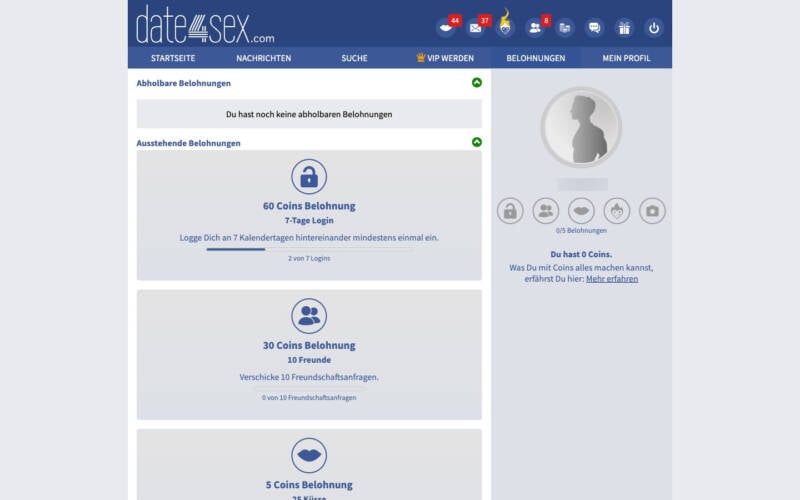The height and width of the screenshot is (500, 800).
Task: Click the Ausstehende Belohnungen heading
Action: coord(188,143)
